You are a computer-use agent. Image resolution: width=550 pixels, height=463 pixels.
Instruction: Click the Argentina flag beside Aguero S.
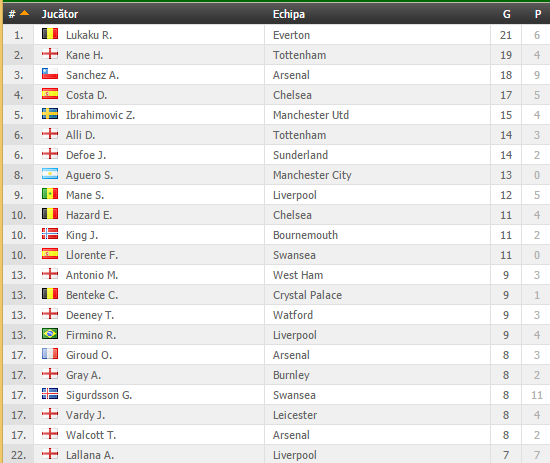point(50,174)
